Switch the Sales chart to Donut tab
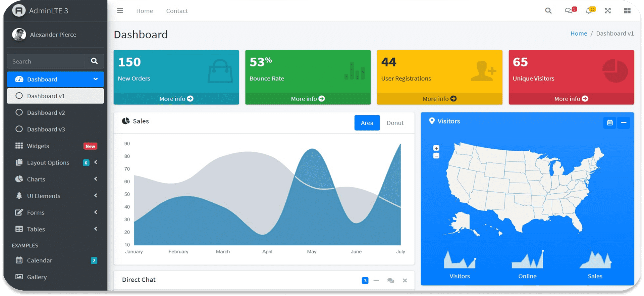The height and width of the screenshot is (296, 644). point(395,123)
